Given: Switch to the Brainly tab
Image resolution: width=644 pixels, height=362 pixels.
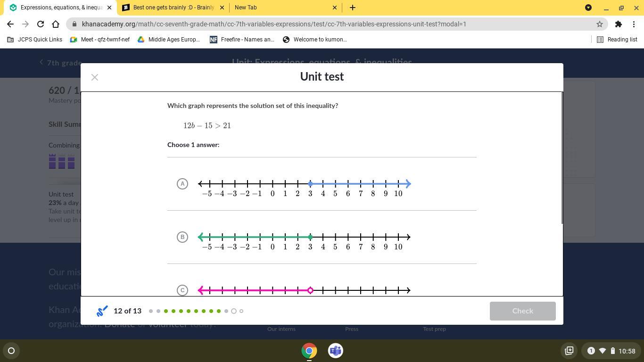Looking at the screenshot, I should click(173, 8).
